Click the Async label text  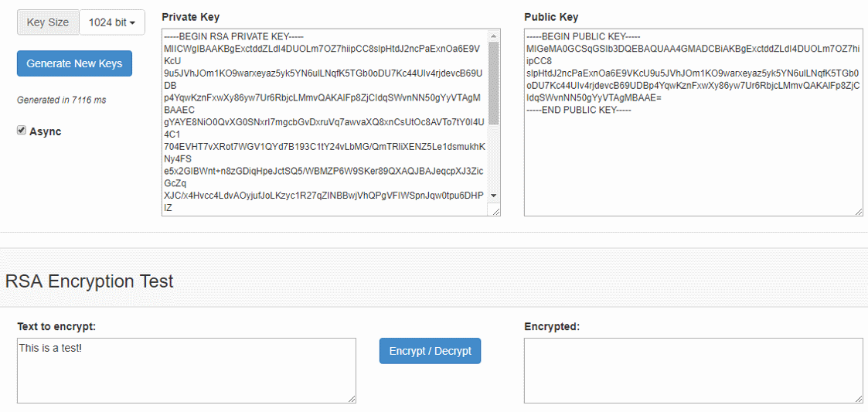coord(46,131)
